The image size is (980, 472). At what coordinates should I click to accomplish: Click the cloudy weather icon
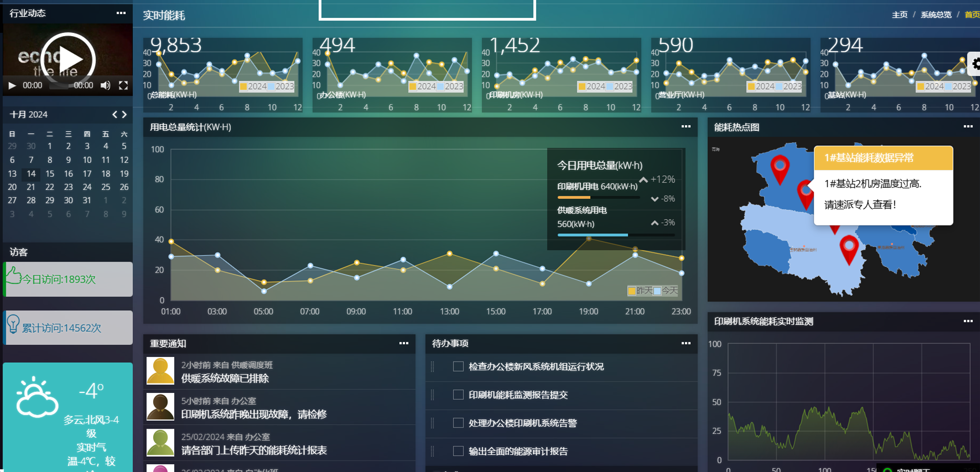point(37,397)
